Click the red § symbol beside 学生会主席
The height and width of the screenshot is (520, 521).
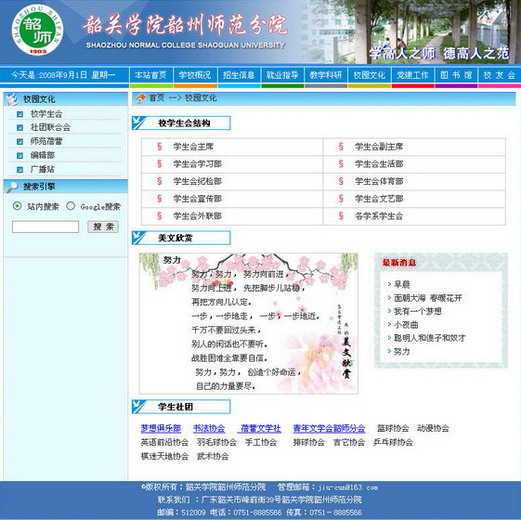[x=159, y=146]
